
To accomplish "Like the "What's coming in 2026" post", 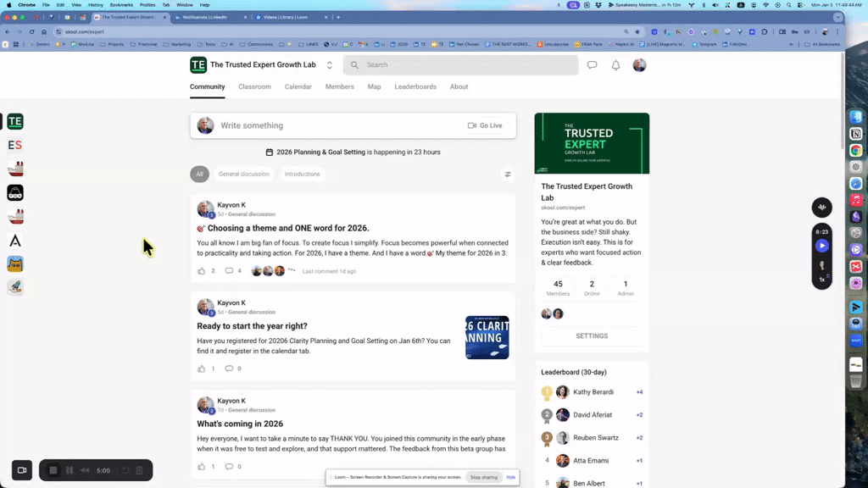I will pos(202,467).
